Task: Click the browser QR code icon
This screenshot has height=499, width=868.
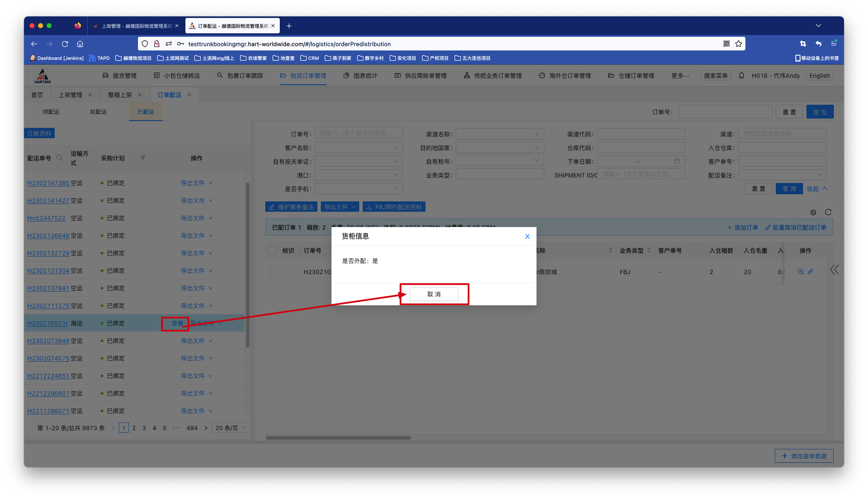Action: [726, 44]
